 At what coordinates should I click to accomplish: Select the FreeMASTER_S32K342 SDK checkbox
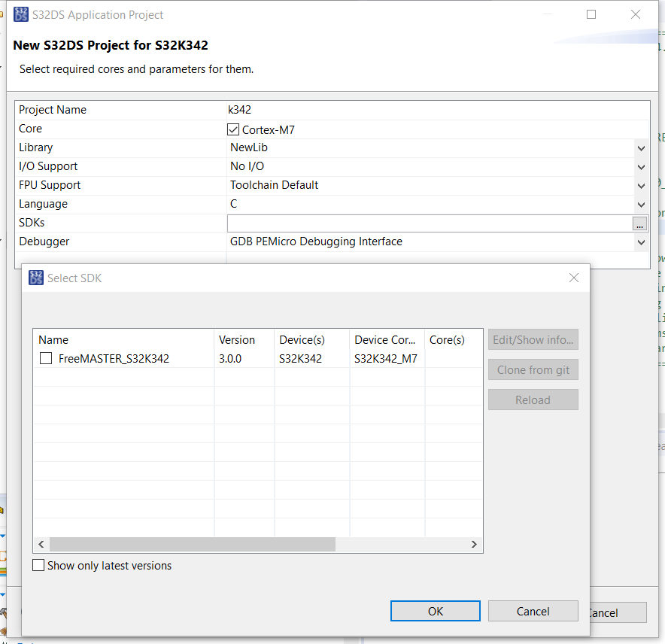[x=44, y=358]
